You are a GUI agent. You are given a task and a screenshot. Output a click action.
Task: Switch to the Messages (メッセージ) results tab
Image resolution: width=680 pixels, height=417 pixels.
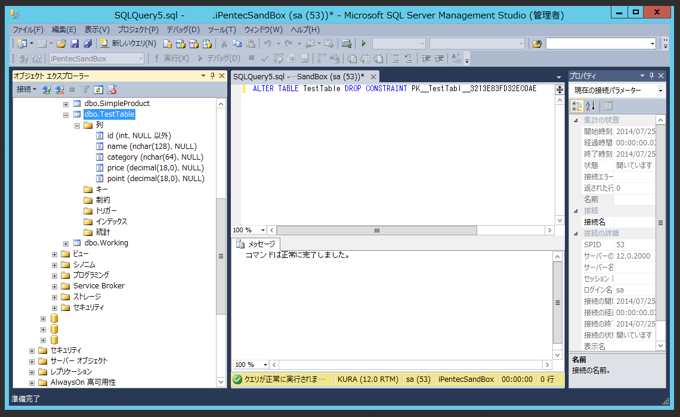click(x=257, y=244)
